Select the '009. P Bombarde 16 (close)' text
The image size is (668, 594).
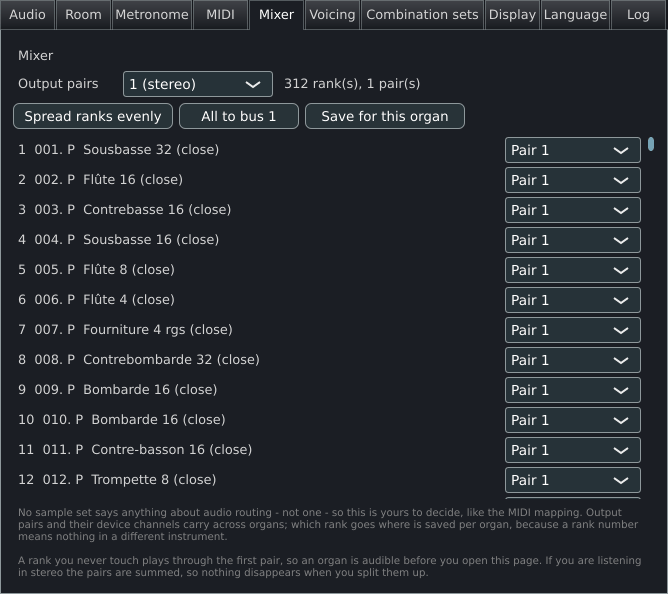(126, 389)
